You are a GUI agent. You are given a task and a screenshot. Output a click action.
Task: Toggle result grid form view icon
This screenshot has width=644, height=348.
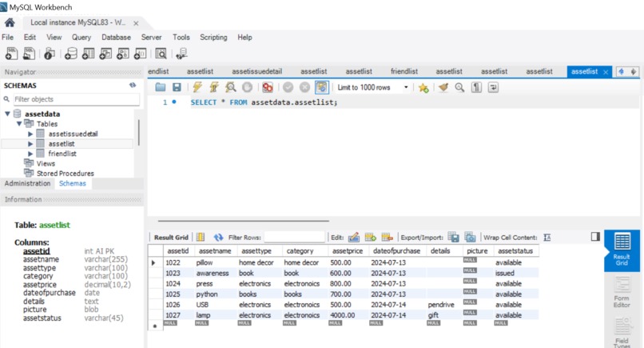point(201,237)
